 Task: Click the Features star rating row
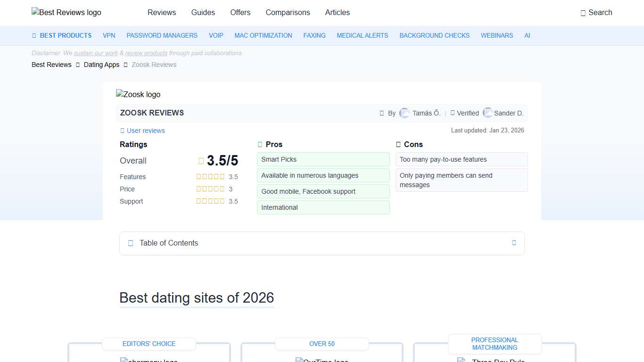(x=210, y=177)
